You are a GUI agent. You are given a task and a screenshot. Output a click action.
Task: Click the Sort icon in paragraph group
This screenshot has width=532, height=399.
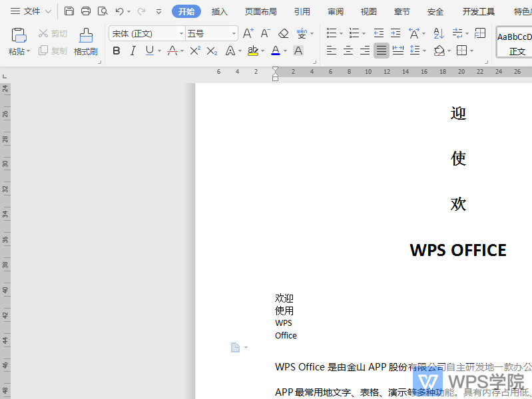tap(439, 33)
